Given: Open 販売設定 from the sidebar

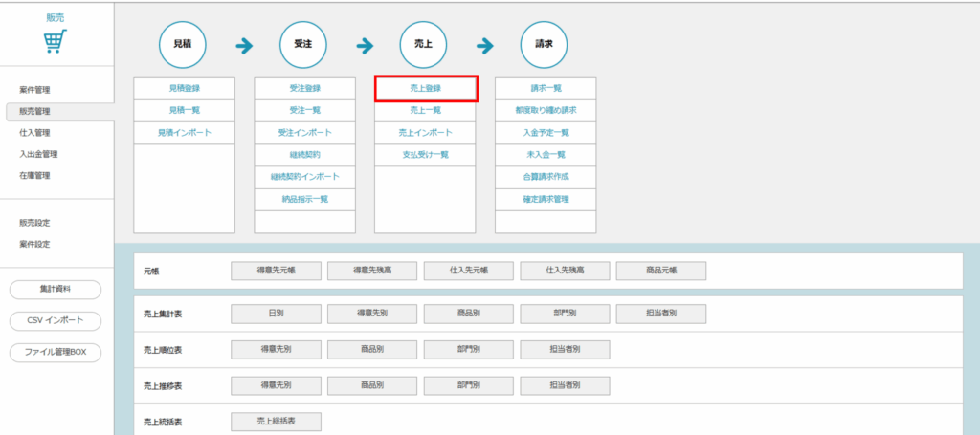Looking at the screenshot, I should (x=34, y=223).
